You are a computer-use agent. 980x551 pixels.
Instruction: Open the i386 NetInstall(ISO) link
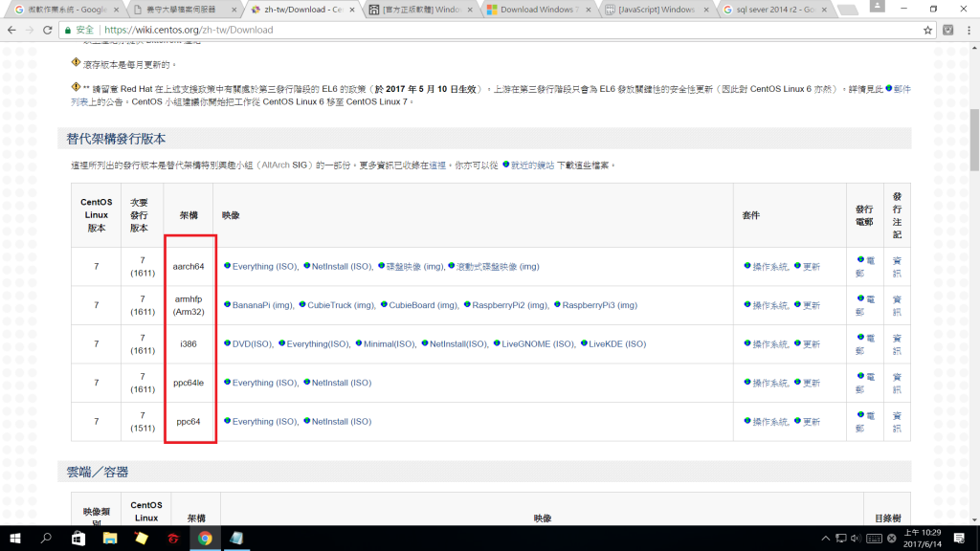(458, 343)
